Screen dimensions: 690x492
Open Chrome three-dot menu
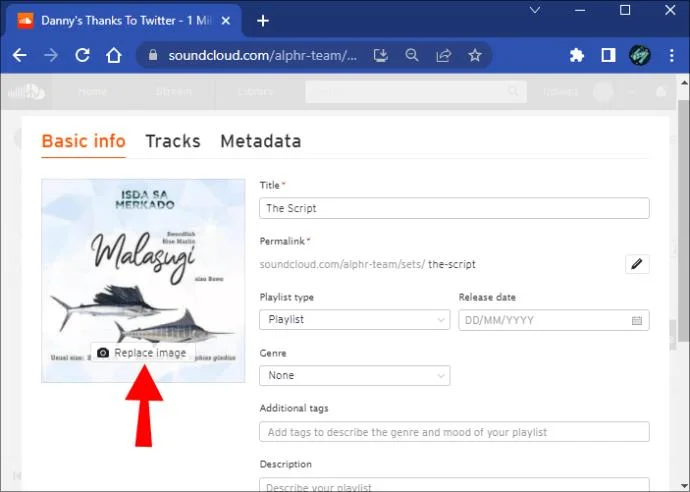point(672,55)
